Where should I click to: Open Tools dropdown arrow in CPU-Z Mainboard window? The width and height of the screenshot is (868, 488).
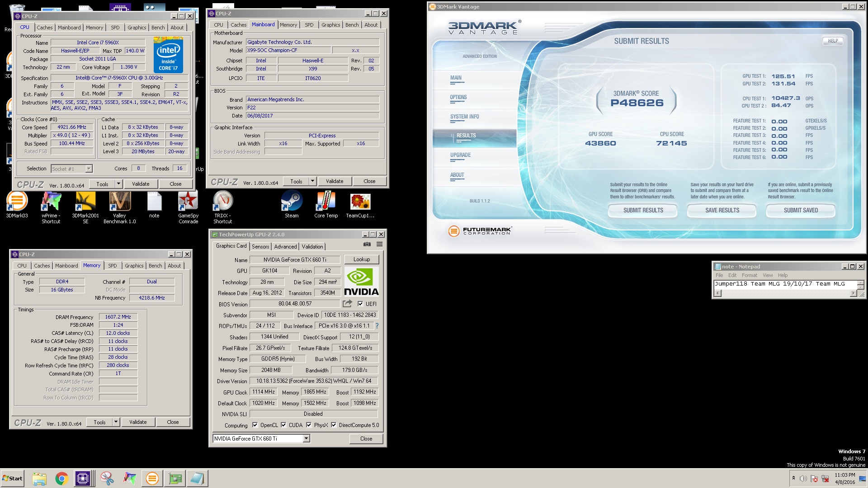tap(312, 181)
